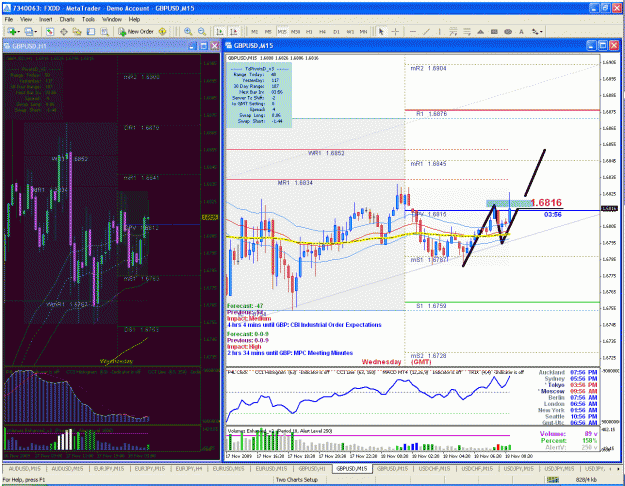Select the trendline drawing tool
625x486 pixels.
pyautogui.click(x=426, y=31)
